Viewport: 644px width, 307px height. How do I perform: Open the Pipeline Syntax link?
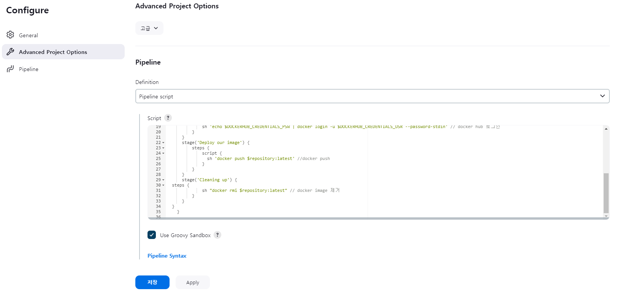click(167, 256)
